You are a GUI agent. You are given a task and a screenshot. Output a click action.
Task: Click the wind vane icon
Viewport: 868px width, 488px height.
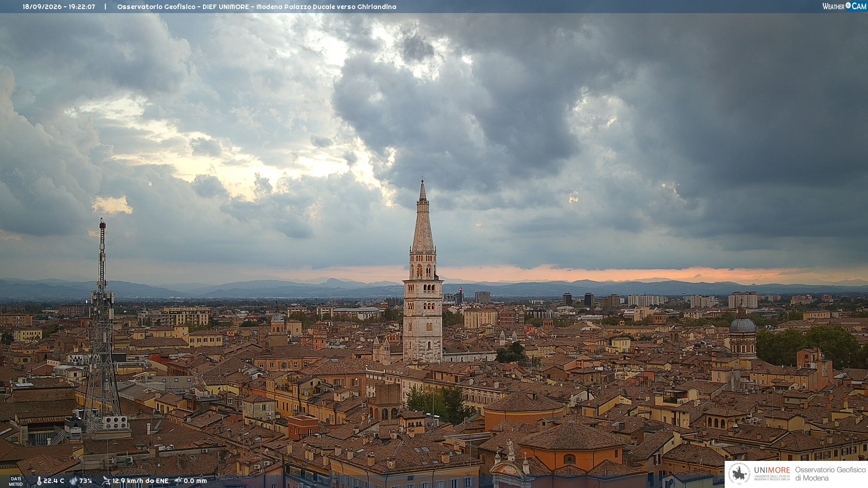[x=106, y=481]
